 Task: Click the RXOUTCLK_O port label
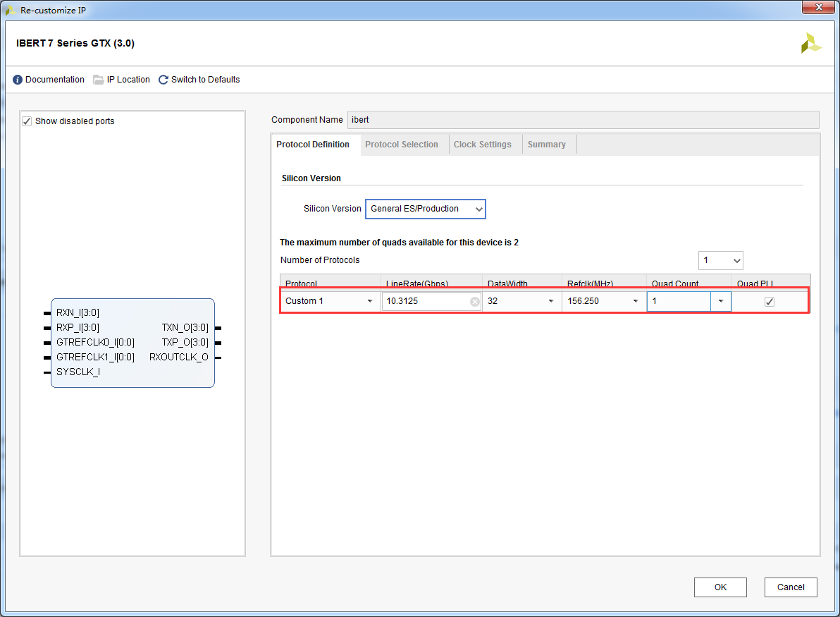[x=179, y=357]
